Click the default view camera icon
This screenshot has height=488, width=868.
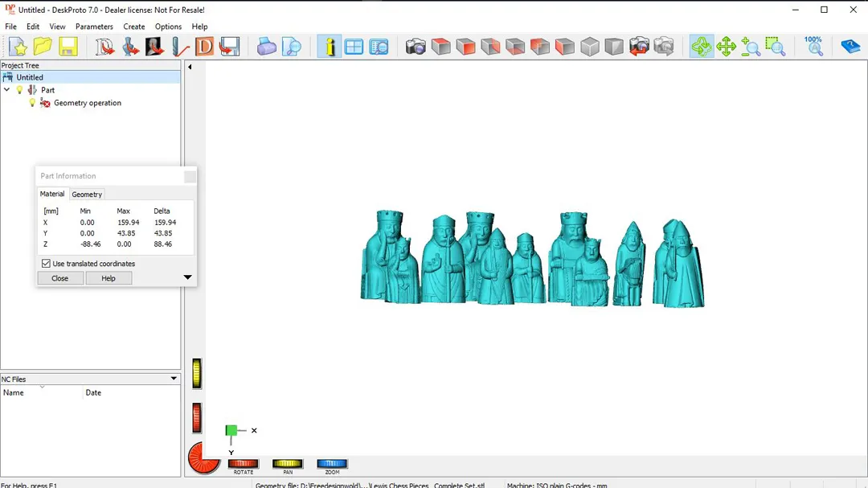click(x=416, y=47)
